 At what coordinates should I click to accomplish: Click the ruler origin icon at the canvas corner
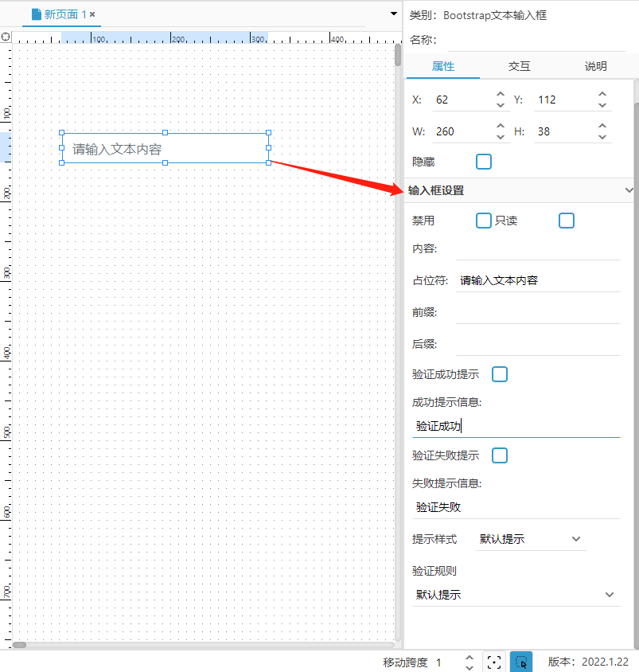6,37
